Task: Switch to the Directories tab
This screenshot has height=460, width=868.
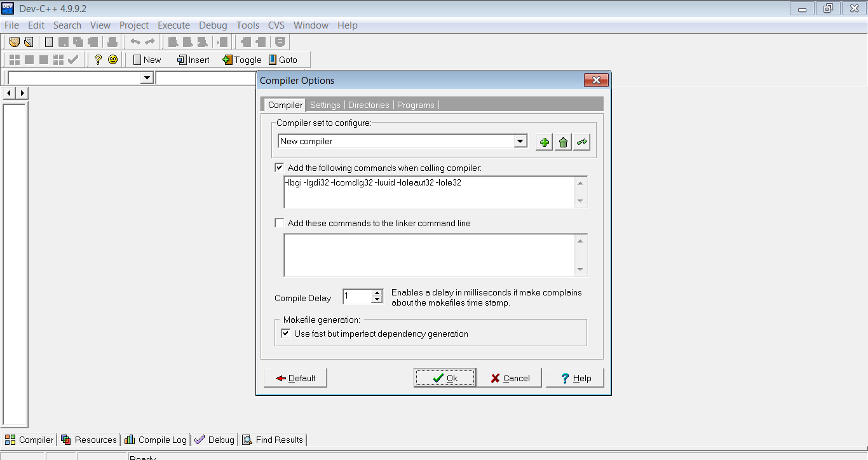Action: pos(369,105)
